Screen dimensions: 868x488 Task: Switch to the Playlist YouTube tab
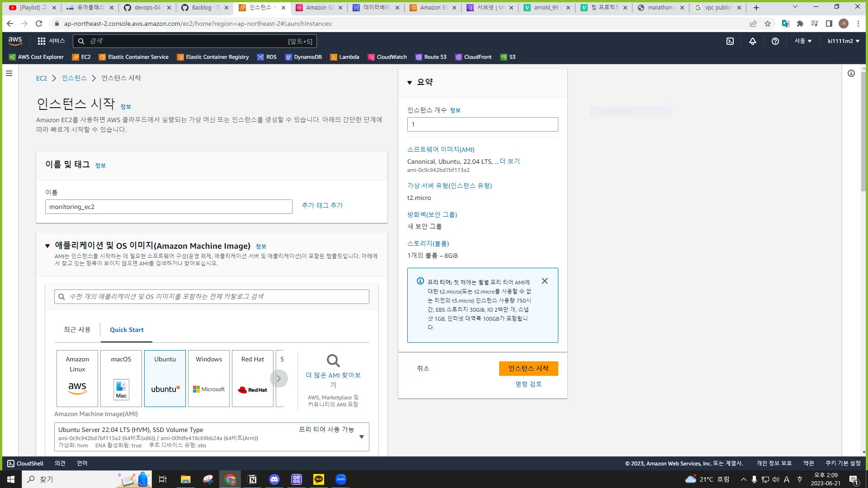(33, 8)
